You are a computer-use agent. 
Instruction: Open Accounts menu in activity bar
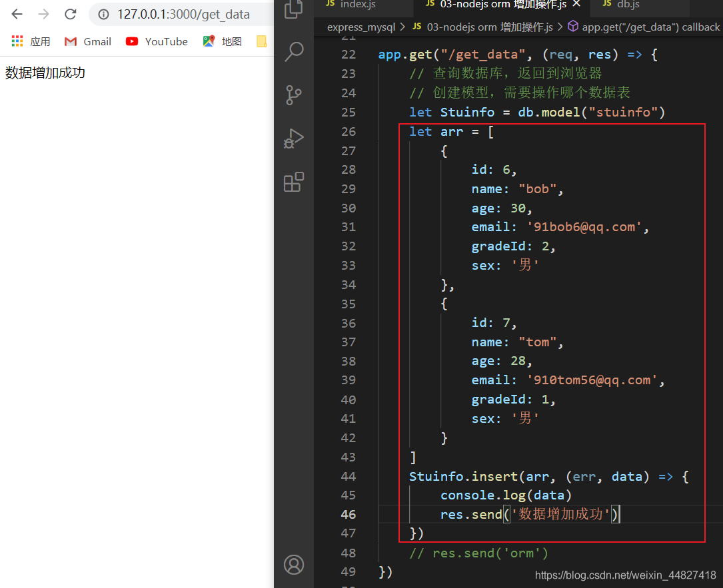click(294, 565)
